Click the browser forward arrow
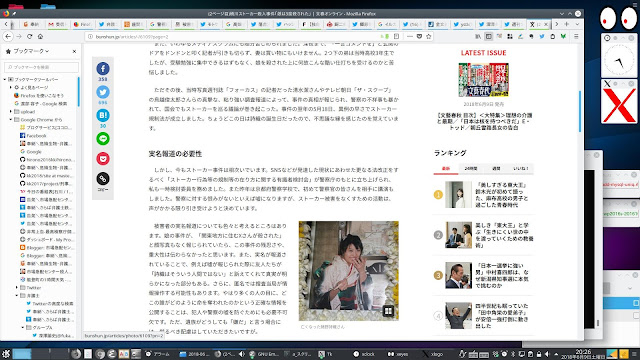Screen dimensions: 640x360 tap(19, 36)
